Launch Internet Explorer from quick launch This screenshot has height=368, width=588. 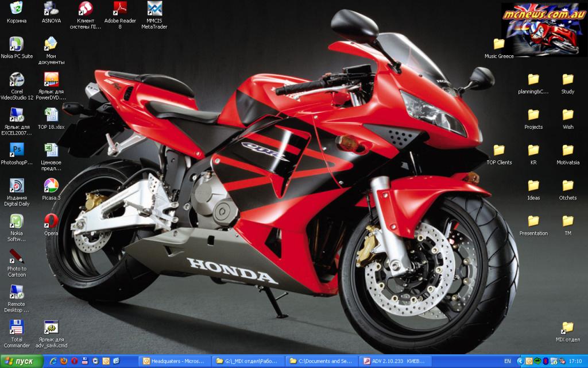53,361
